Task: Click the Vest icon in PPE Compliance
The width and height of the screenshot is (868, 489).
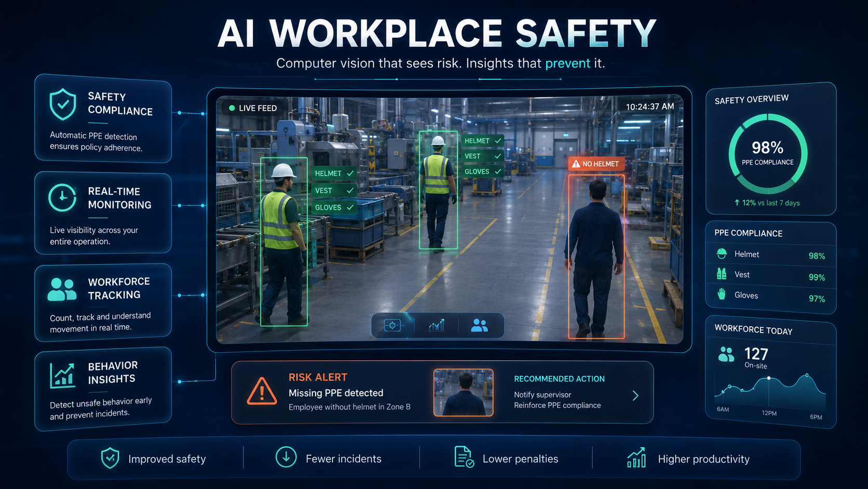Action: pyautogui.click(x=722, y=274)
